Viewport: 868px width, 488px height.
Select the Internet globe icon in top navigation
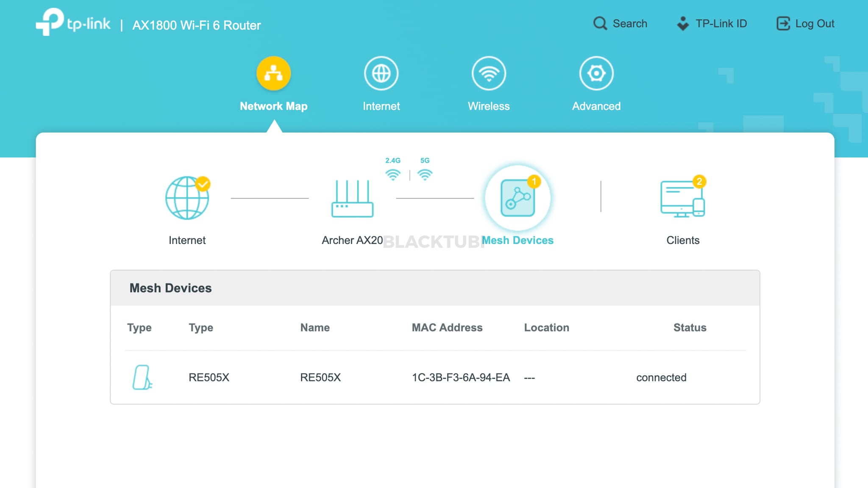coord(381,73)
